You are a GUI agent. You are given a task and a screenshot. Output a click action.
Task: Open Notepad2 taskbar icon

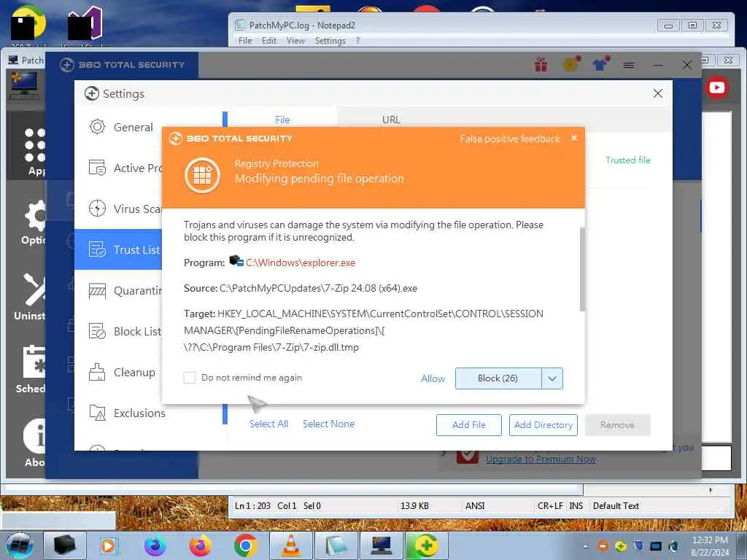336,545
